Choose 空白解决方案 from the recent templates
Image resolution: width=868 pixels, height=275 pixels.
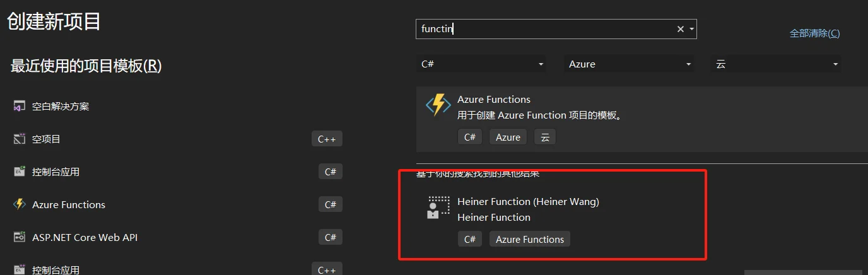pos(61,106)
